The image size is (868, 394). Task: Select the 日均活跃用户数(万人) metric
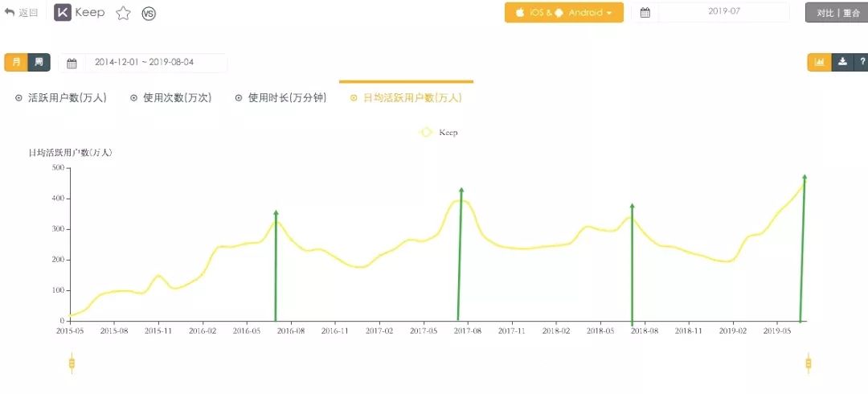click(x=406, y=98)
